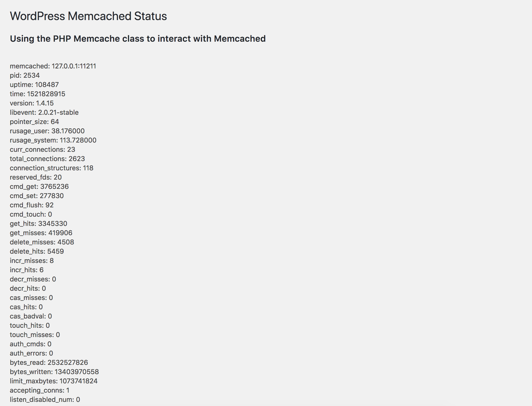Click the uptime: 108487 entry

tap(34, 85)
